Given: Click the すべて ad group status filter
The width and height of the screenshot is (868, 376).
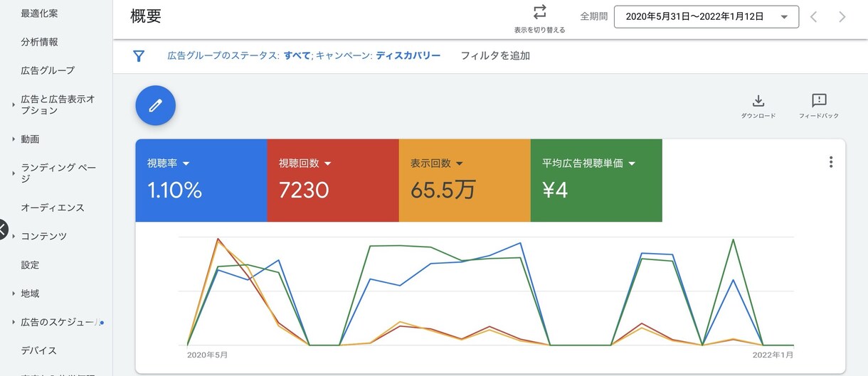Looking at the screenshot, I should coord(297,55).
